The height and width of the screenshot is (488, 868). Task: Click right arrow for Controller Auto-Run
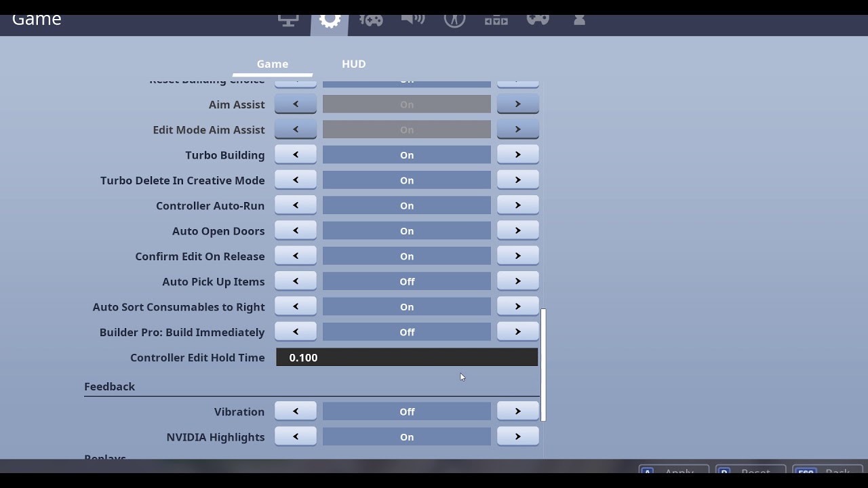pos(518,205)
